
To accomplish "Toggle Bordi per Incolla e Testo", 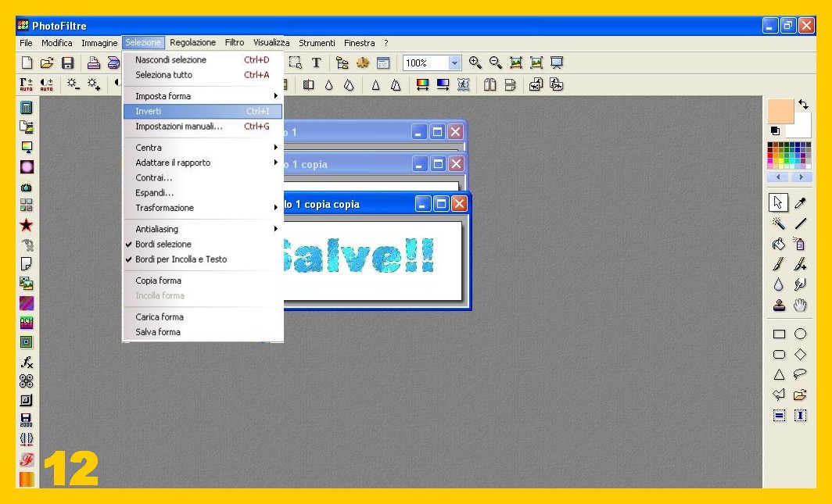I will pyautogui.click(x=181, y=259).
